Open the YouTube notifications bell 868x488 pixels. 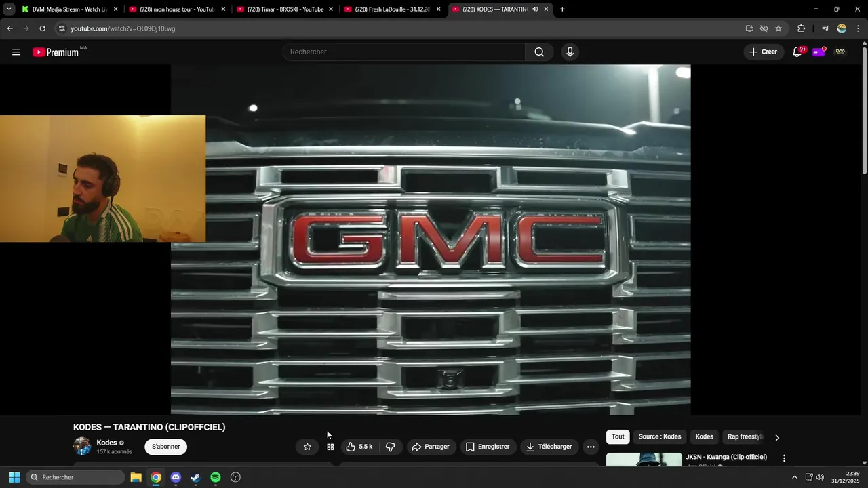[797, 52]
